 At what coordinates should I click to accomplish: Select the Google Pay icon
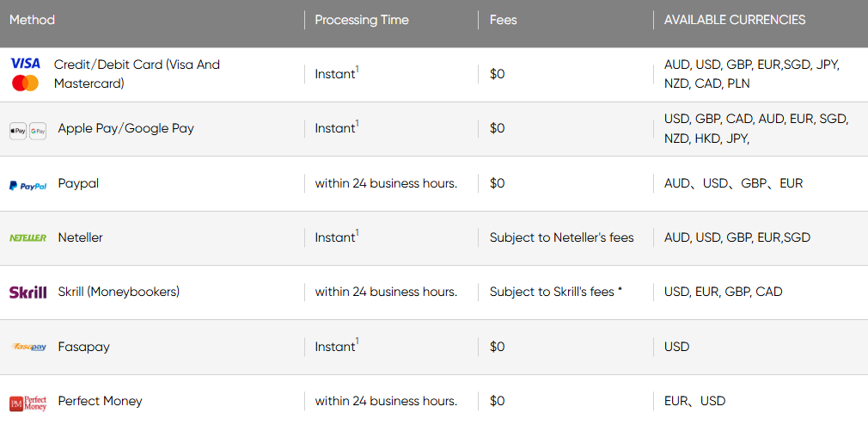pos(38,132)
